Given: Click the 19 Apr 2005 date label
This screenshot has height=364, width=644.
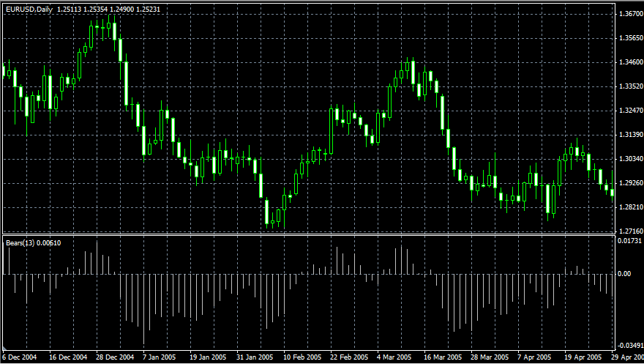Looking at the screenshot, I should coord(583,357).
